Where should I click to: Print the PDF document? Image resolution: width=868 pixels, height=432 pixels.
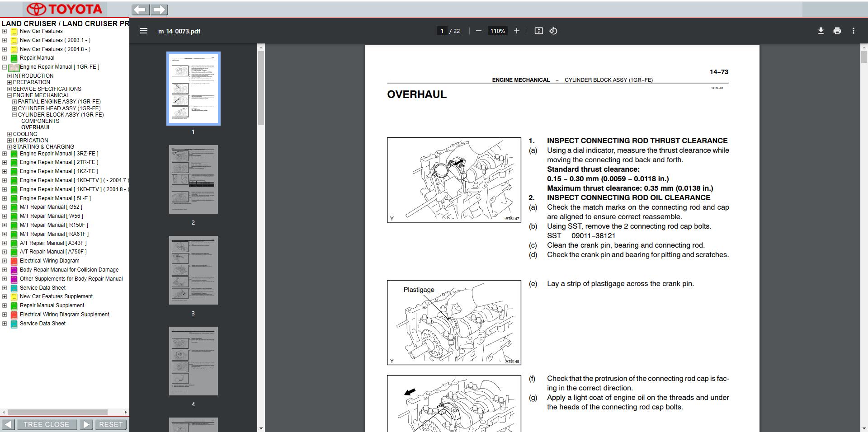[837, 31]
